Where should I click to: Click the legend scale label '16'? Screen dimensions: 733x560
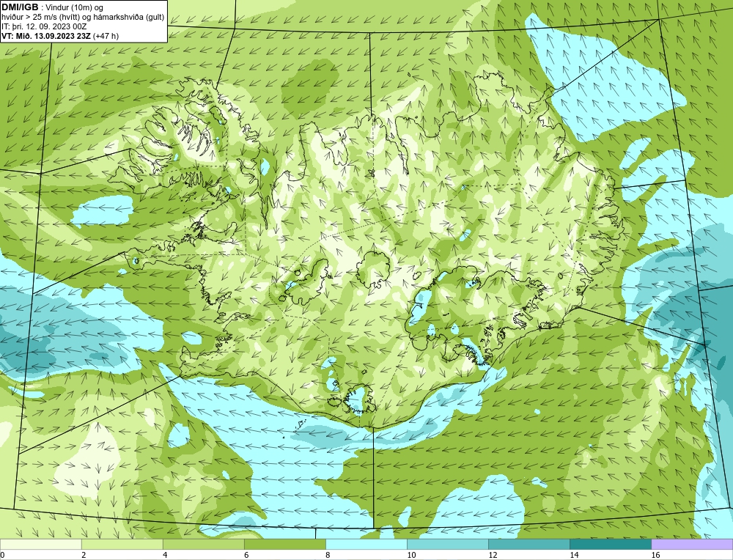[655, 555]
